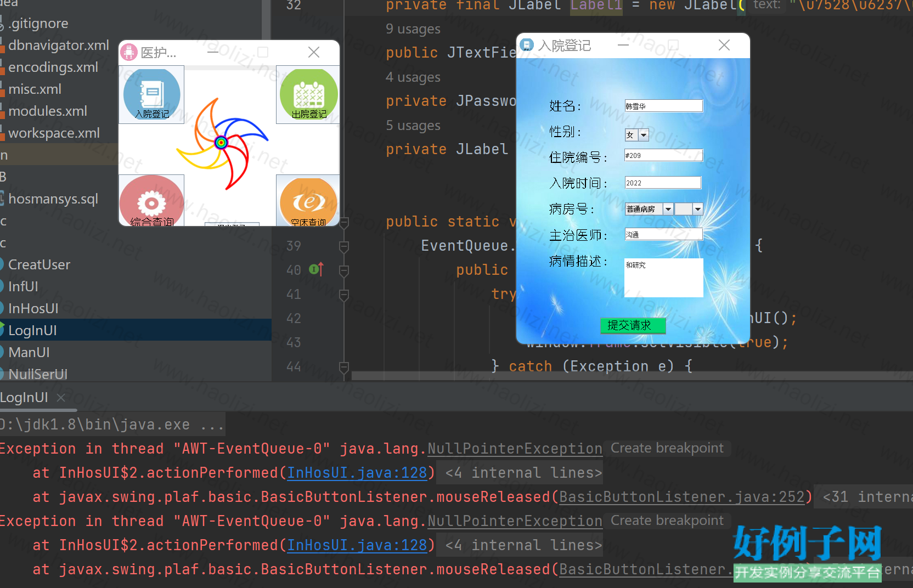
Task: Collapse the code fold at line 44
Action: 344,366
